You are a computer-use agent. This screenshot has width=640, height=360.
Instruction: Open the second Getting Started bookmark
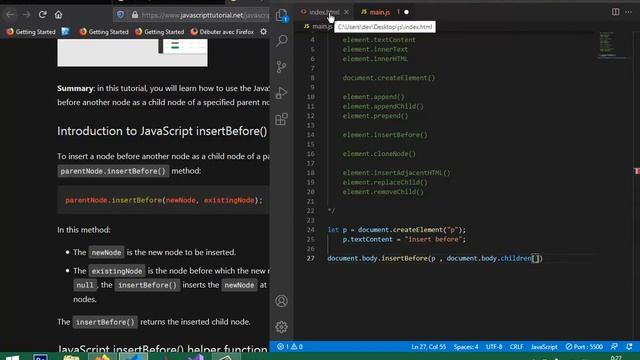click(x=104, y=31)
